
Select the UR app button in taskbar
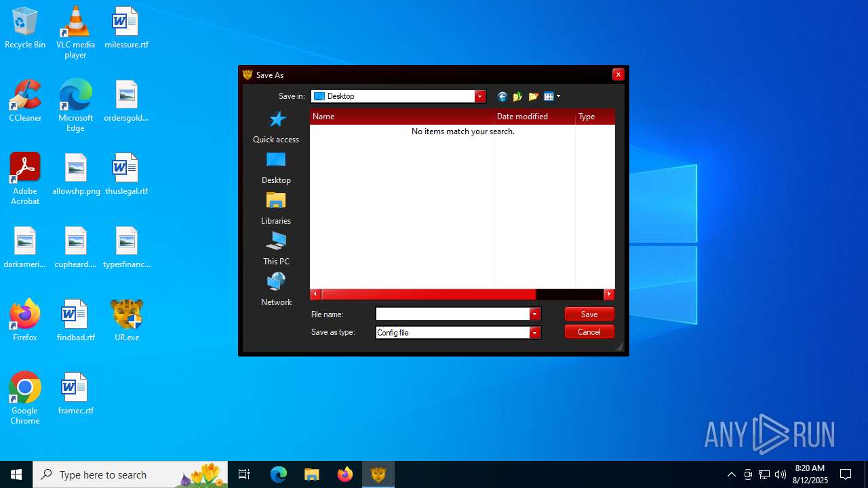click(378, 474)
